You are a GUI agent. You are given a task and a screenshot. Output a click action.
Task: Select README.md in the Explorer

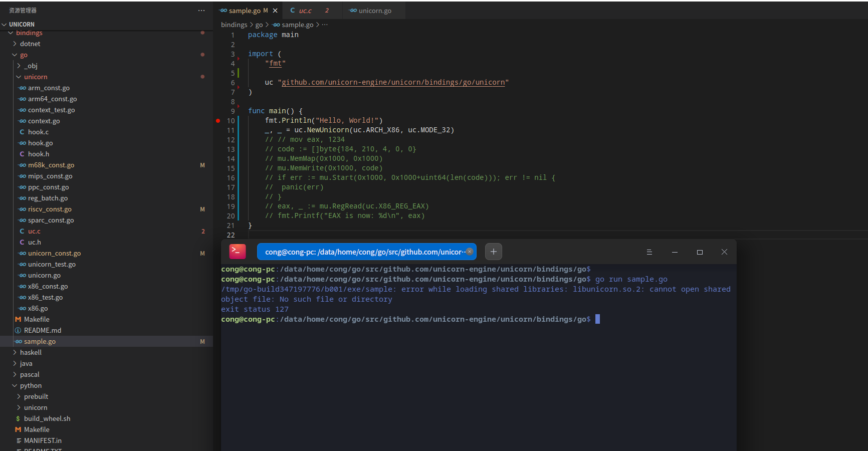43,330
